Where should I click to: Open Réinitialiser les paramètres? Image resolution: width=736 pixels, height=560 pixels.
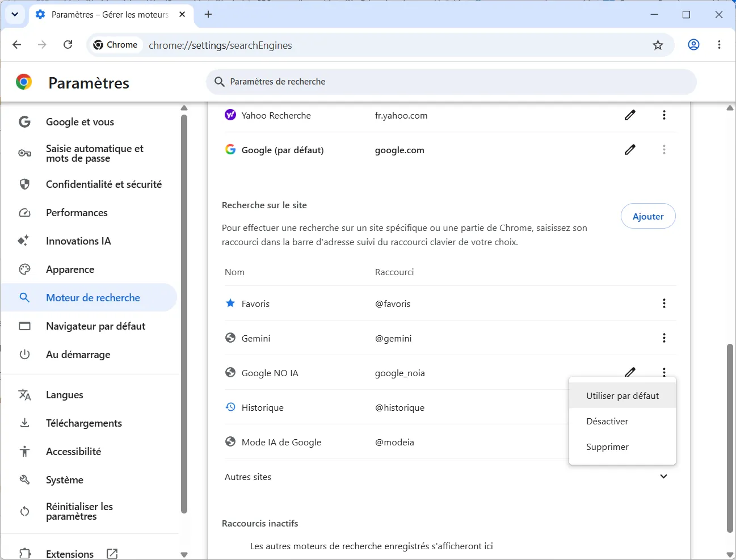click(79, 511)
